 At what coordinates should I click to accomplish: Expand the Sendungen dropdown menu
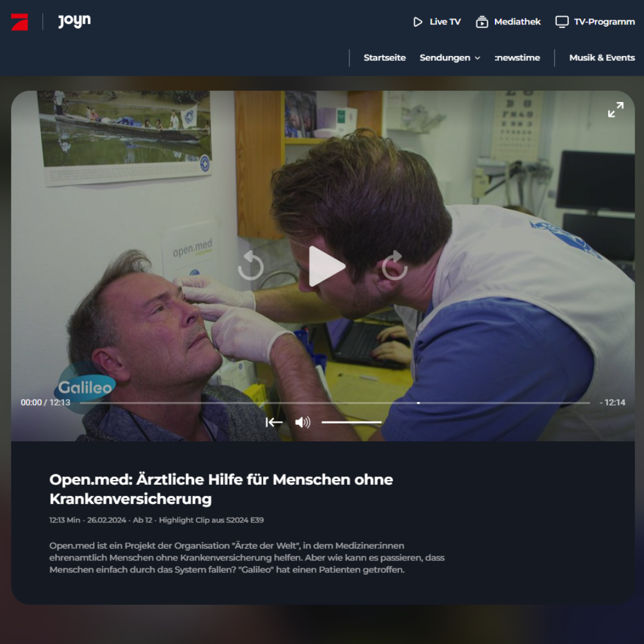pos(450,58)
